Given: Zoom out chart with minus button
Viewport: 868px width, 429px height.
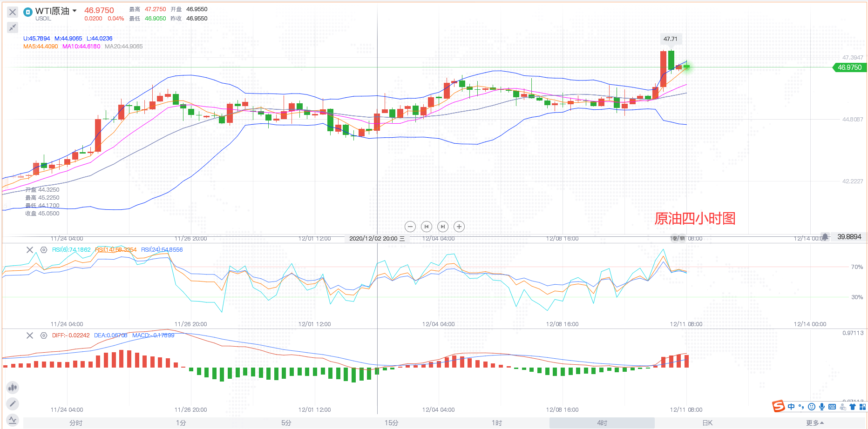Looking at the screenshot, I should click(x=410, y=227).
